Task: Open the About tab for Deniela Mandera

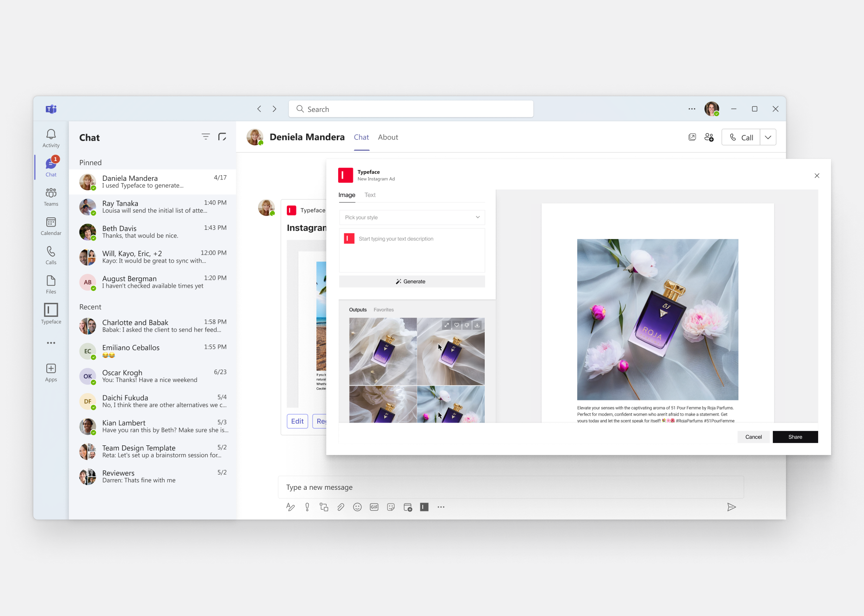Action: (388, 137)
